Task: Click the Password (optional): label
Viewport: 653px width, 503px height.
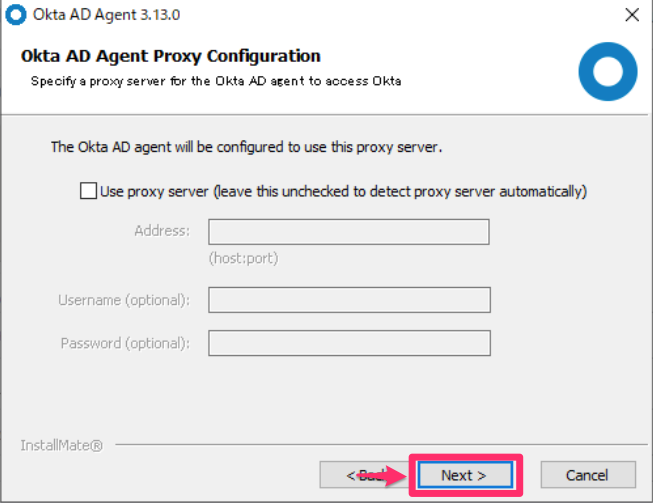Action: click(x=125, y=343)
